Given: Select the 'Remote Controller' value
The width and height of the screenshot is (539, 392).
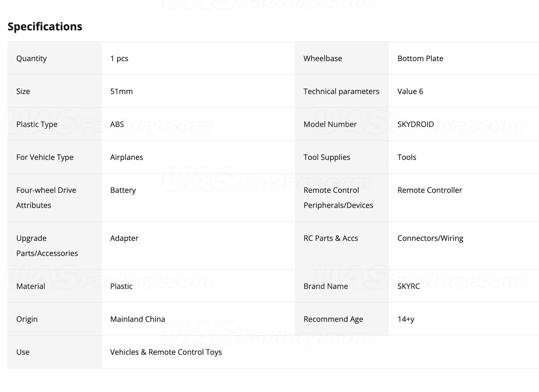Looking at the screenshot, I should pos(430,190).
